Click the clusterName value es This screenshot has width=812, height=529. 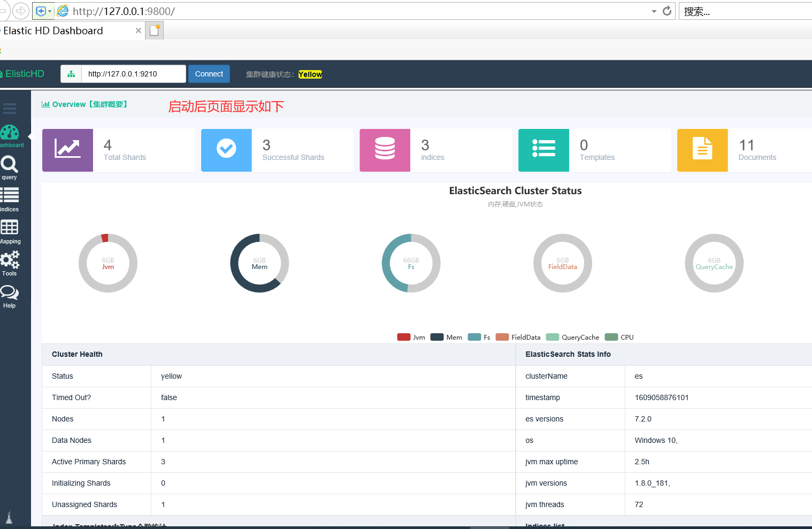[639, 376]
